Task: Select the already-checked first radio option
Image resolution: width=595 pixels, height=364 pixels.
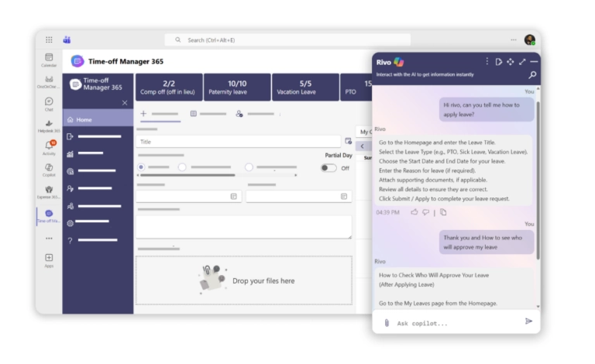Action: [x=141, y=167]
